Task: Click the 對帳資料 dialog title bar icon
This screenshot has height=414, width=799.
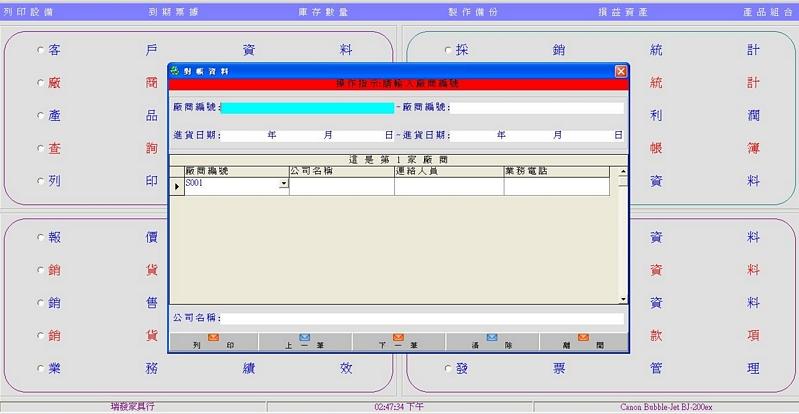Action: click(x=176, y=72)
